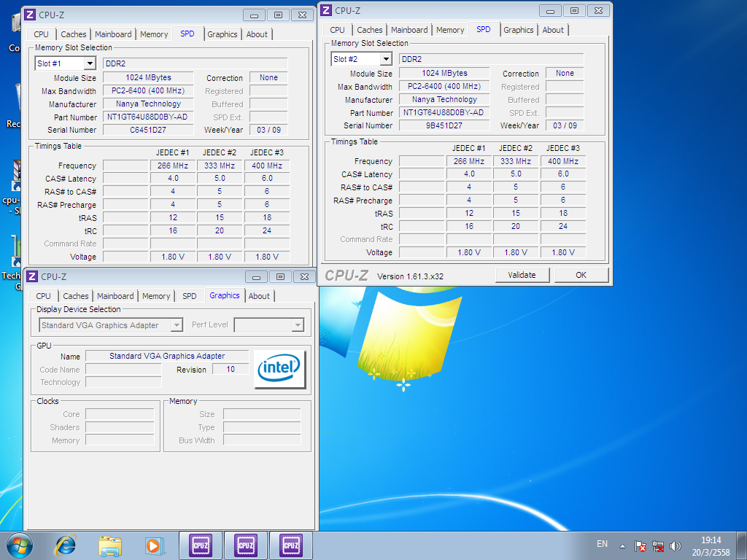Click Slot #2 Manufacturer Nanya Technology field
Screen dimensions: 747x560
coord(444,99)
